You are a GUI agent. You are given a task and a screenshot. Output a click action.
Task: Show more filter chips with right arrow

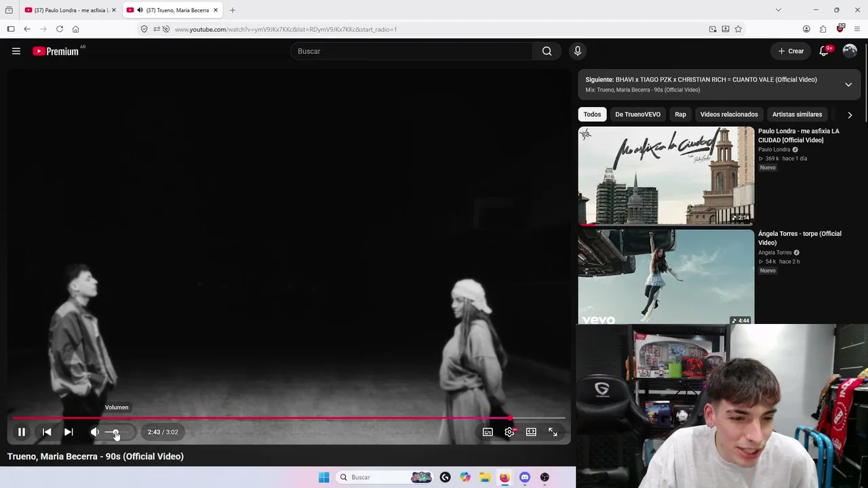click(x=850, y=115)
